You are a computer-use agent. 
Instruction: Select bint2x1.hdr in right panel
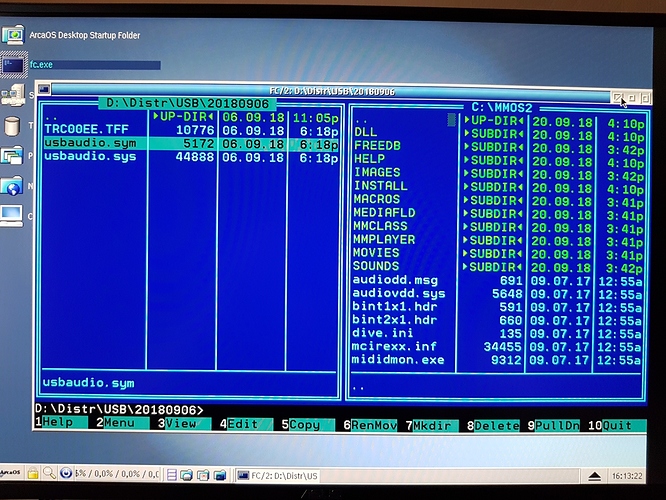(395, 319)
